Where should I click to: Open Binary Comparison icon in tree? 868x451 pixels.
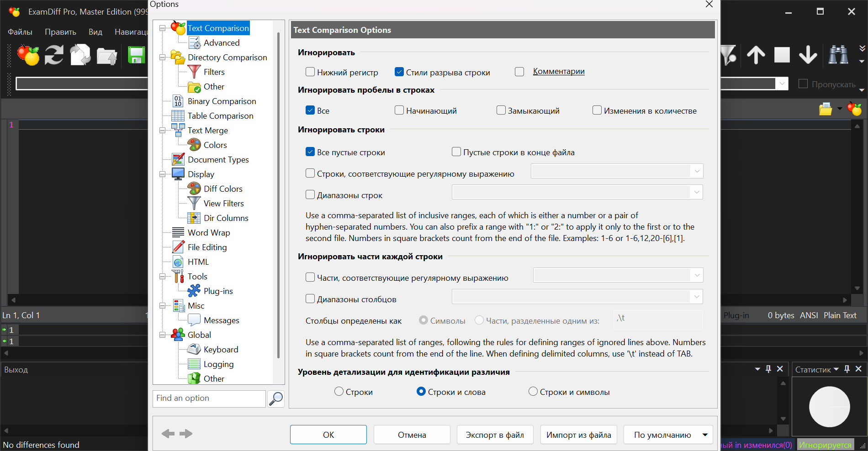pyautogui.click(x=178, y=101)
